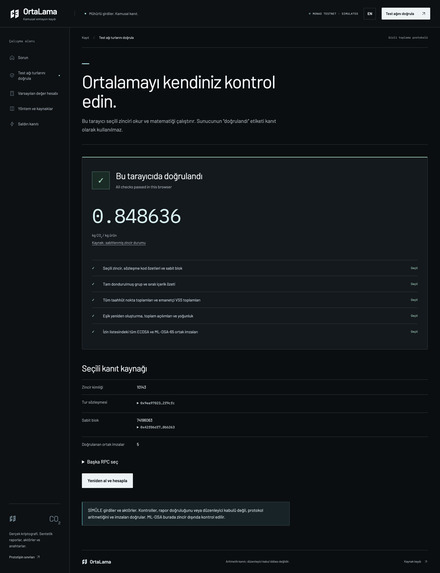
Task: Open the Kaynak: sabitlenmiş zincir durumu link
Action: tap(119, 243)
